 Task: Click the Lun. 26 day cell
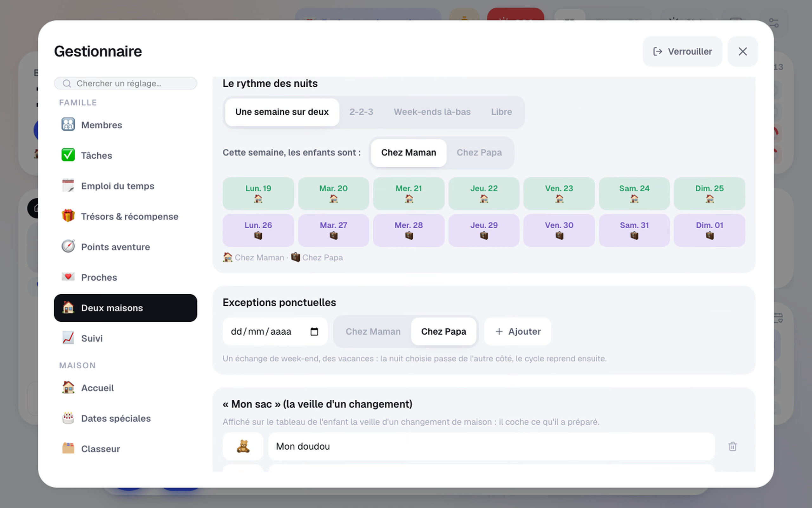(258, 231)
